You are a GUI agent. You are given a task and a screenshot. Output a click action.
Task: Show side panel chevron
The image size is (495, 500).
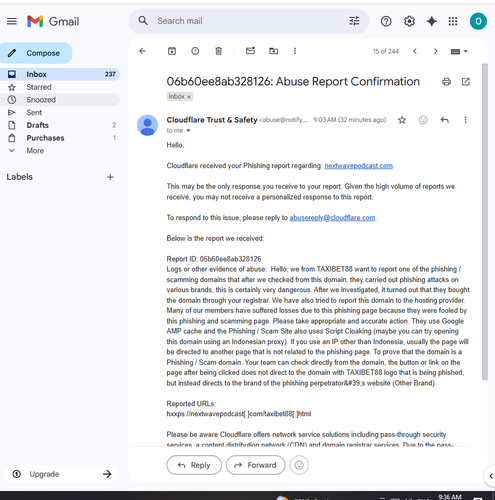pyautogui.click(x=491, y=476)
